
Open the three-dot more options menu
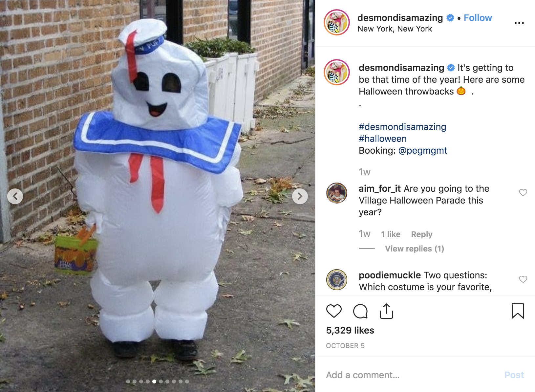(x=519, y=23)
